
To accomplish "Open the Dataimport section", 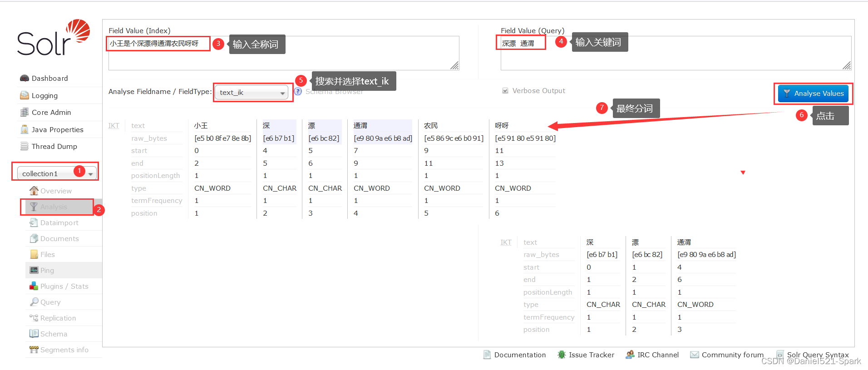I will (59, 222).
